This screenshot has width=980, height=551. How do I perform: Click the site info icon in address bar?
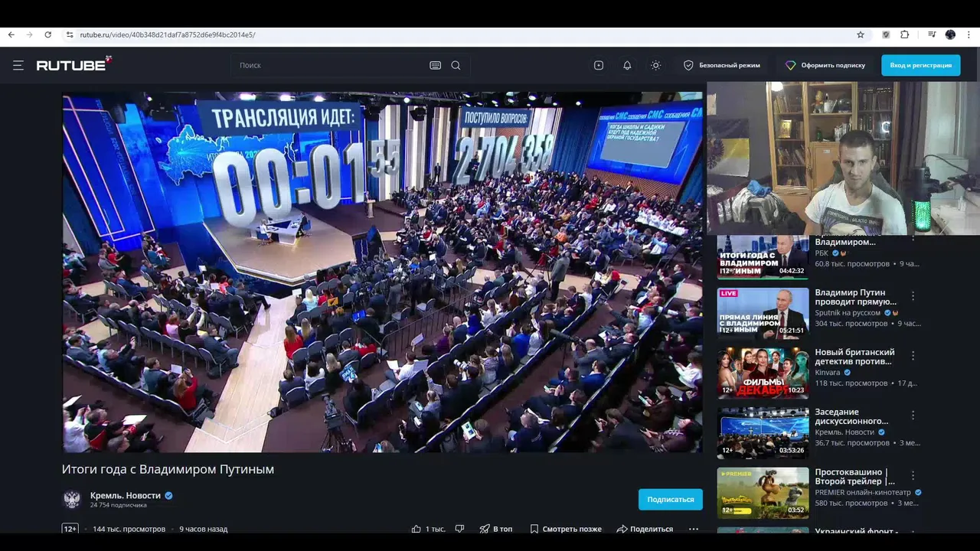(x=70, y=34)
